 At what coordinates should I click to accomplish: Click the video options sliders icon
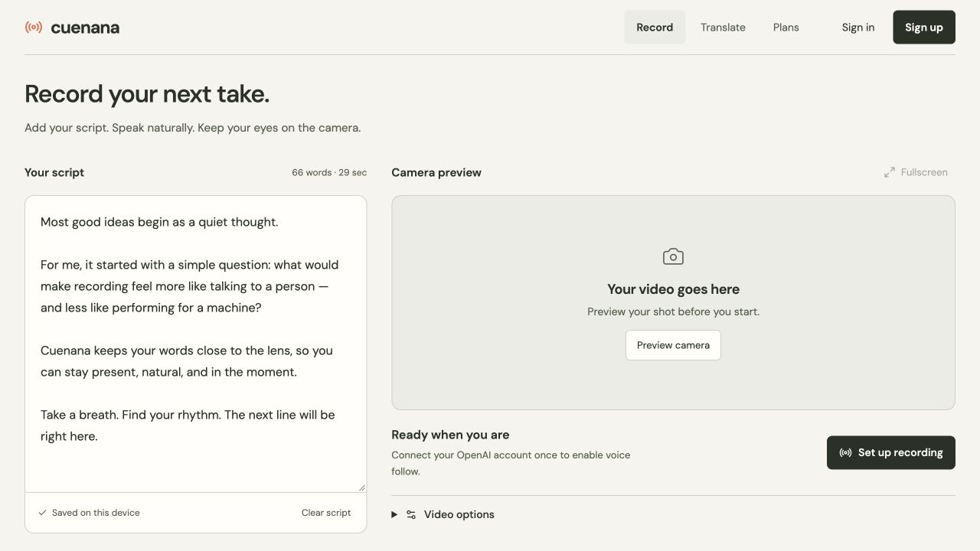(411, 514)
